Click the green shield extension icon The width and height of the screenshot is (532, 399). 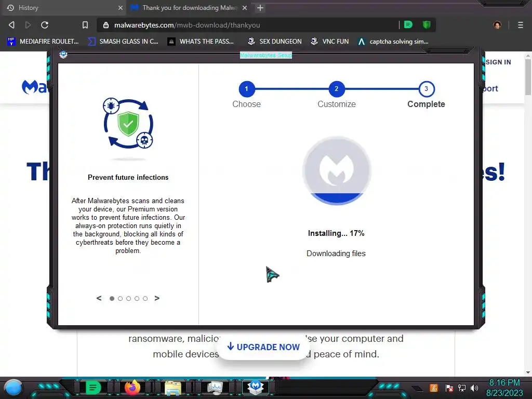click(x=427, y=24)
